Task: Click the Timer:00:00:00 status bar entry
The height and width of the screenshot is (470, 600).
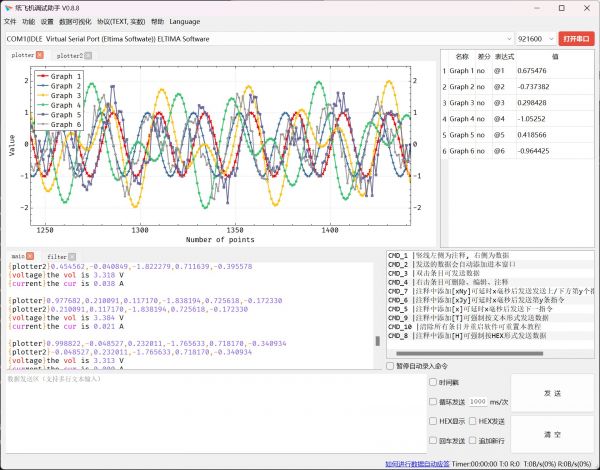Action: (474, 464)
